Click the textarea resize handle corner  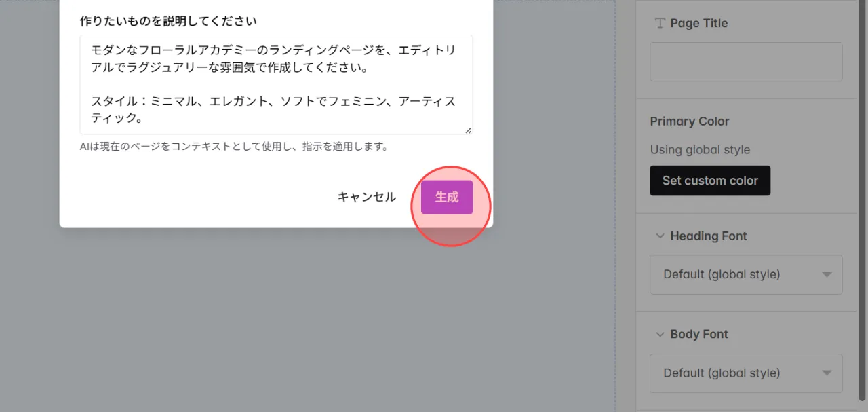(x=468, y=130)
